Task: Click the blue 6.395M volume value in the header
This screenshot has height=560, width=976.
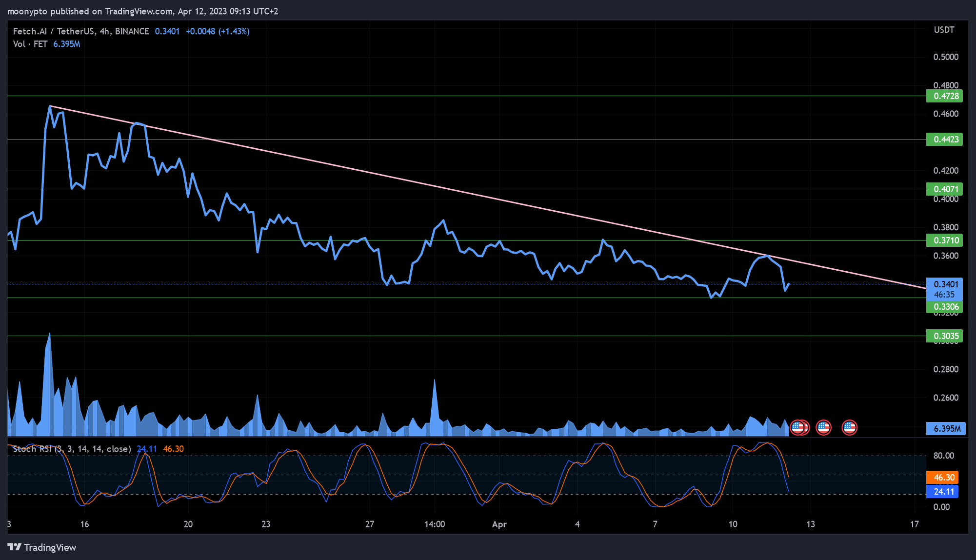Action: [66, 44]
